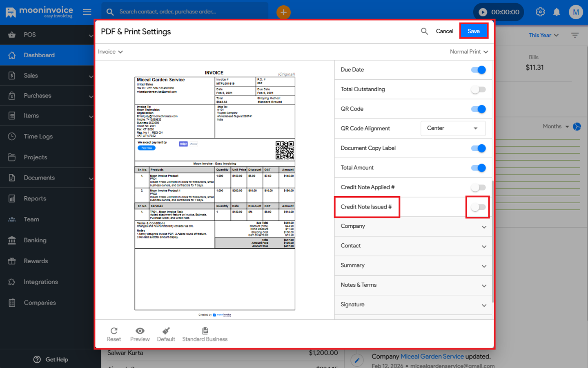Disable the Due Date toggle
This screenshot has height=368, width=588.
478,70
